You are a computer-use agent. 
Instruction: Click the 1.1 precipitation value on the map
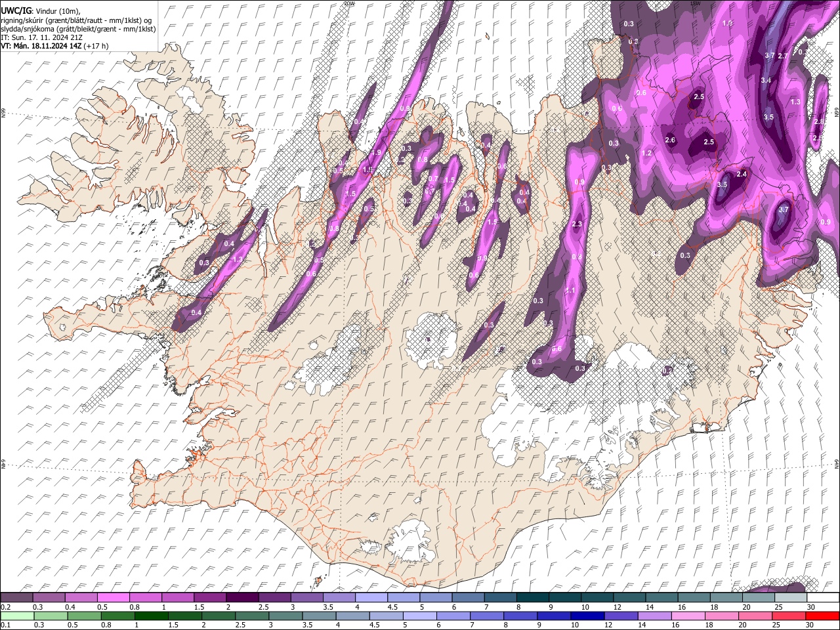570,290
